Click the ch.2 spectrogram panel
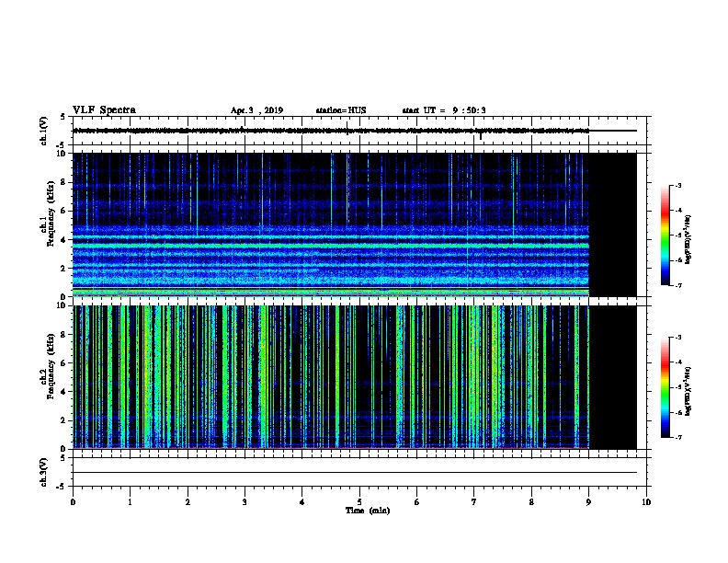This screenshot has width=728, height=563. tap(354, 377)
